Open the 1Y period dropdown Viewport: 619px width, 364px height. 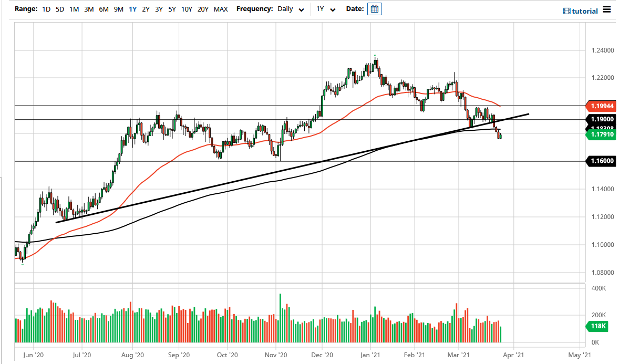pyautogui.click(x=326, y=9)
